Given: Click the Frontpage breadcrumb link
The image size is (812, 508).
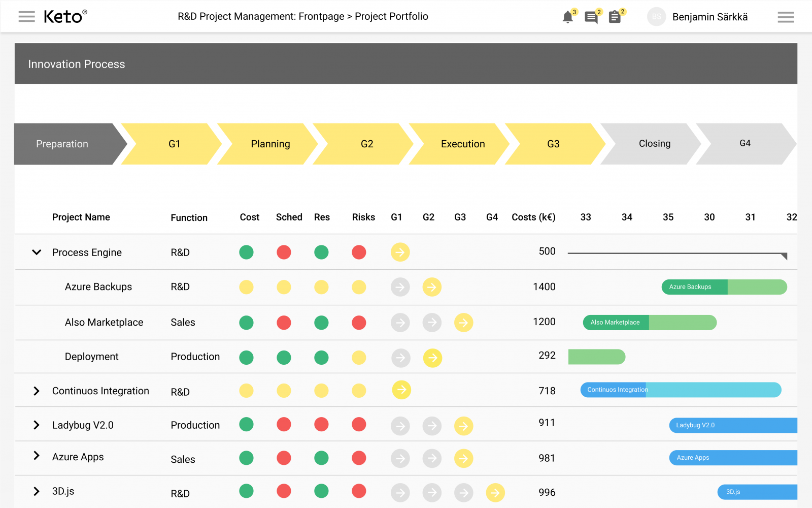Looking at the screenshot, I should point(321,16).
